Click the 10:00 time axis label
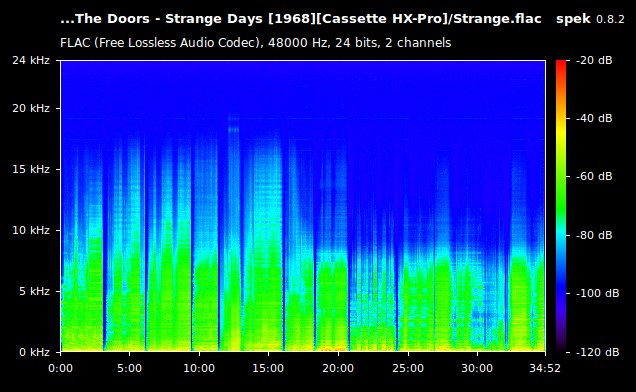This screenshot has width=636, height=392. coord(199,368)
